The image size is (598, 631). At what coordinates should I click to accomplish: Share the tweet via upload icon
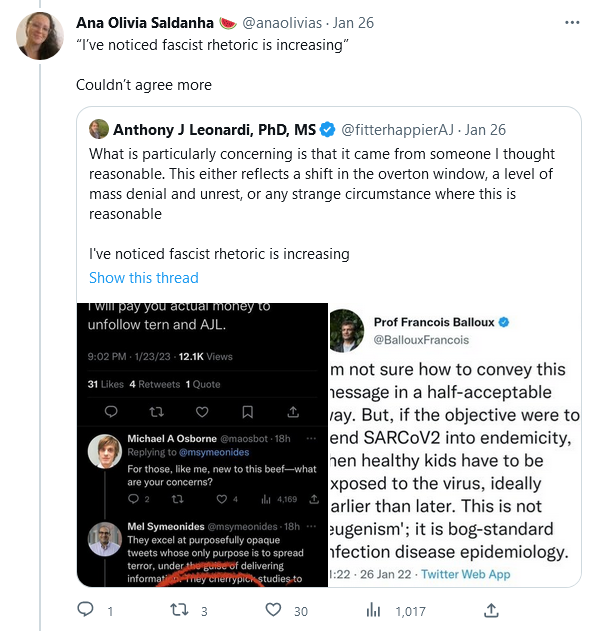click(491, 610)
